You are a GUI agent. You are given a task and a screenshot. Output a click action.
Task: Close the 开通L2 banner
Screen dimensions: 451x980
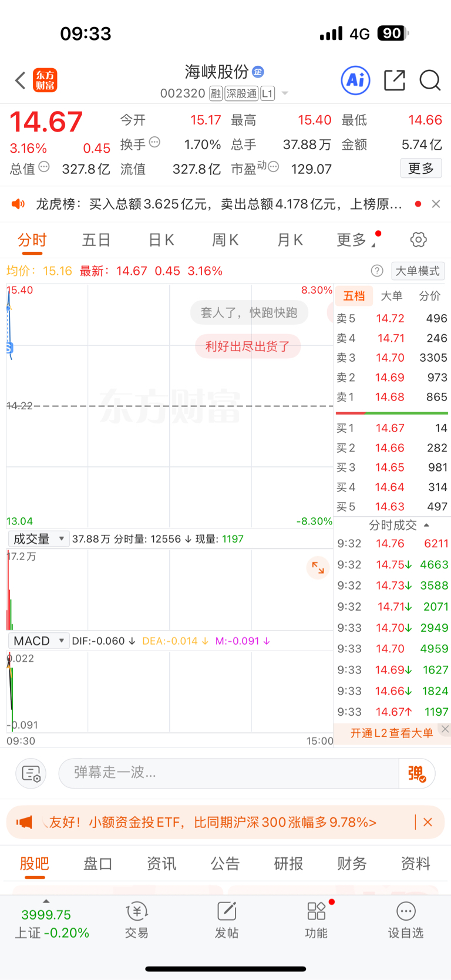pos(445,729)
